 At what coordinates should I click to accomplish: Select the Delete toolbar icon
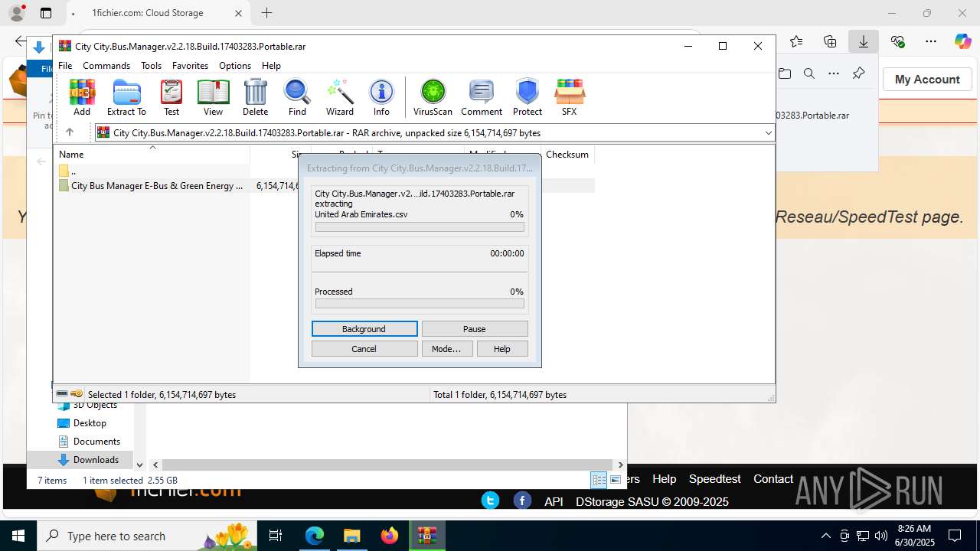(x=255, y=97)
